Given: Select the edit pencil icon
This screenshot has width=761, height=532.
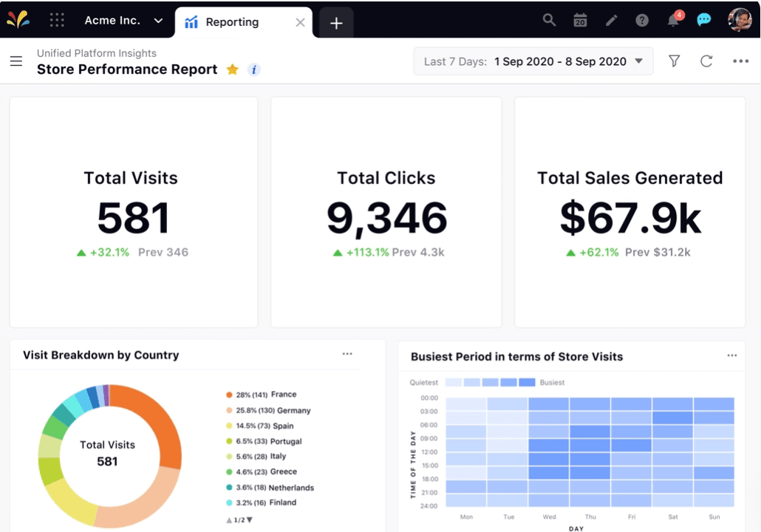Looking at the screenshot, I should (611, 20).
